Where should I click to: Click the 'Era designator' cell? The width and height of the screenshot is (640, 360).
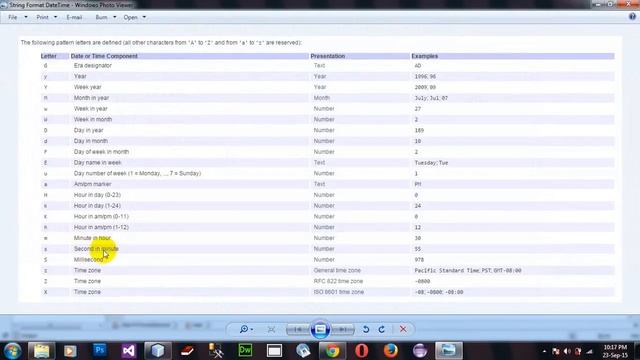pos(93,65)
